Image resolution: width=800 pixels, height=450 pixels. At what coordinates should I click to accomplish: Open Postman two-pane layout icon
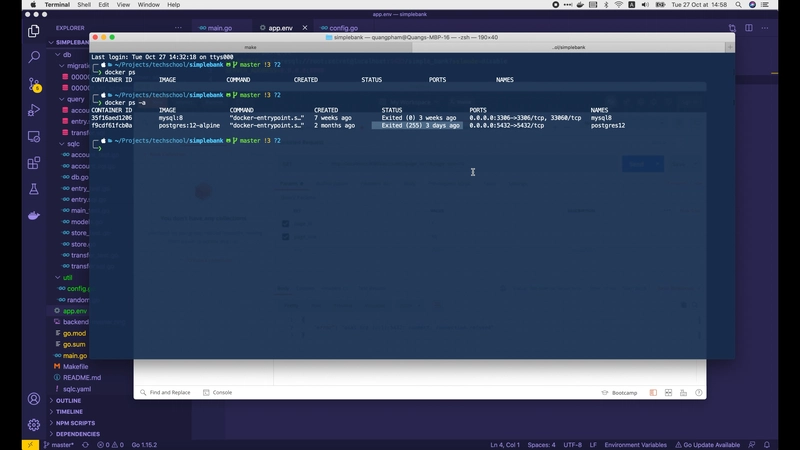pyautogui.click(x=668, y=392)
